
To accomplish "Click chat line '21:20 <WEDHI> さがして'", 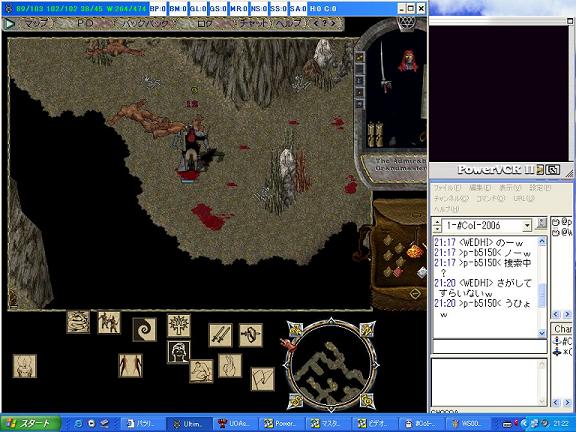I will [x=483, y=283].
